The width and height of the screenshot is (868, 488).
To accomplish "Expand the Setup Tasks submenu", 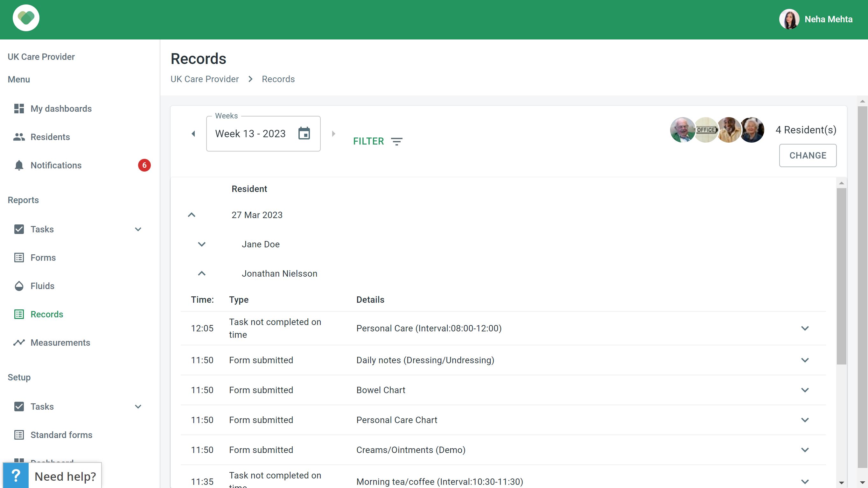I will pyautogui.click(x=138, y=407).
